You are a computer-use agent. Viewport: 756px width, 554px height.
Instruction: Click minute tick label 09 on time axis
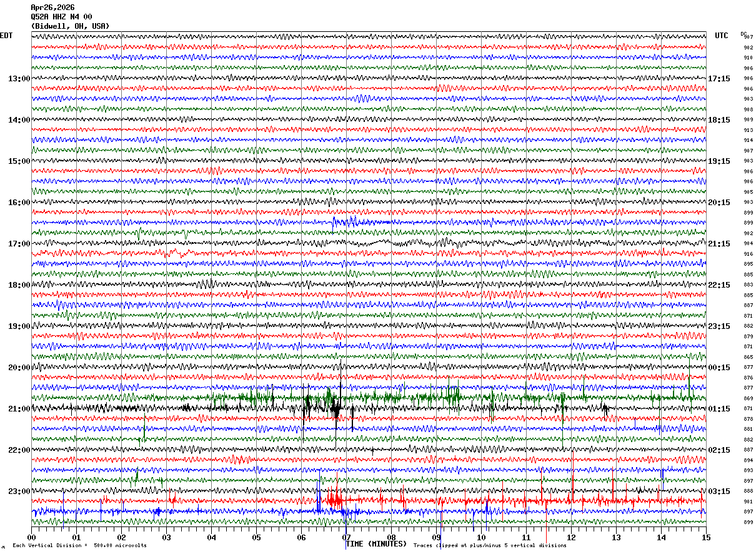436,537
